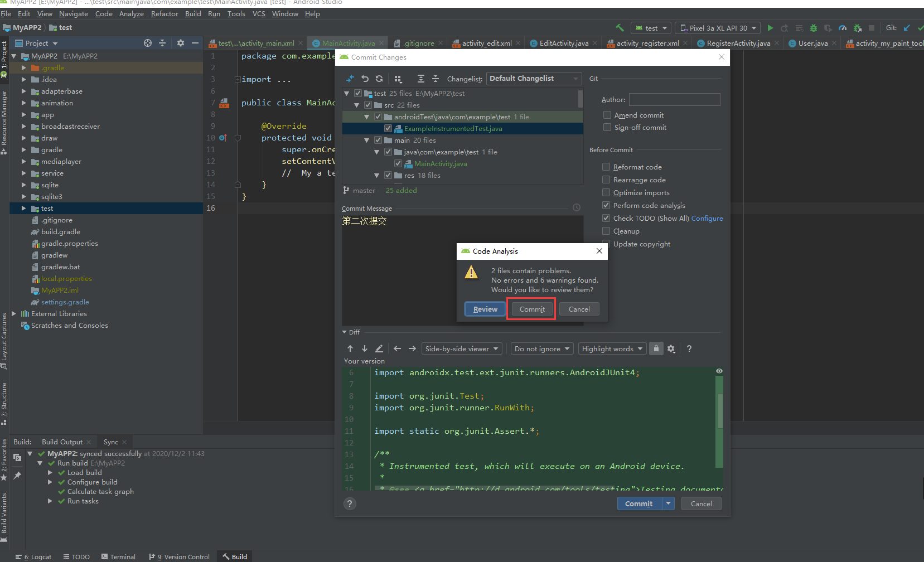Click Expand All icon in Commit Changes toolbar
This screenshot has width=924, height=562.
pos(421,79)
